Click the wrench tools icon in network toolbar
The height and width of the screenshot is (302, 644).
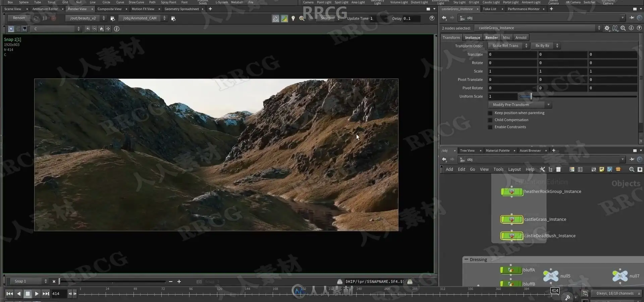click(542, 169)
